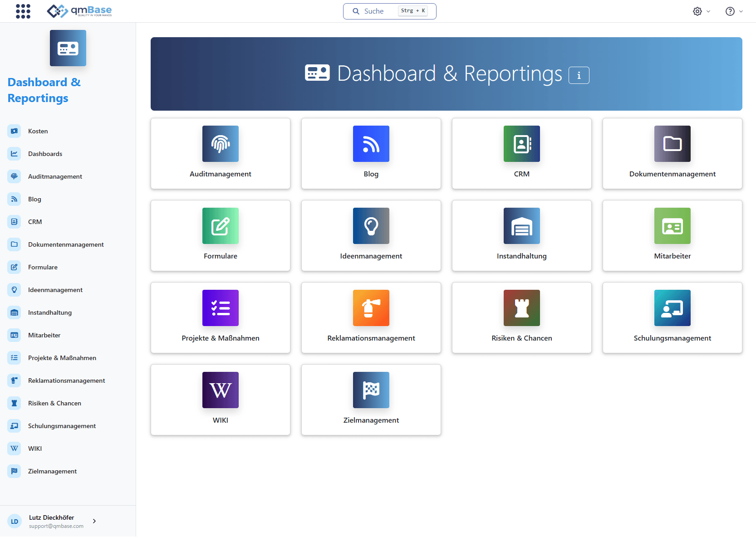Click the Suche search field
Image resolution: width=756 pixels, height=551 pixels.
tap(389, 11)
